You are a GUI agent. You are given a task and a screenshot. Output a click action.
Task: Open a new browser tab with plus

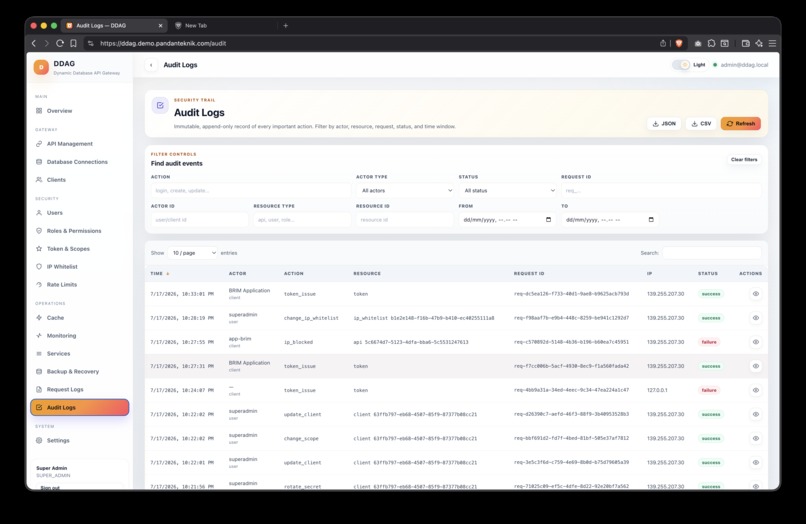coord(286,25)
